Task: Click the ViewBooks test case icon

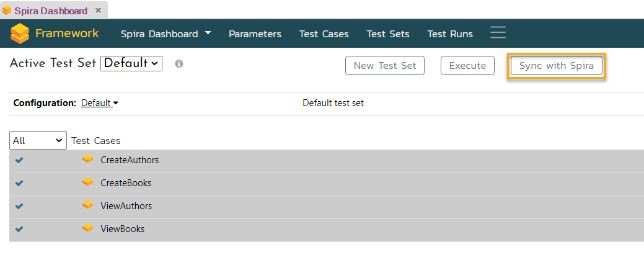Action: (x=88, y=228)
